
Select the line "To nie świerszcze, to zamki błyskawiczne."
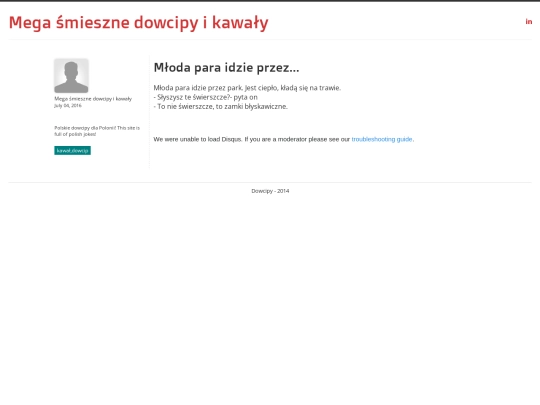pos(220,106)
